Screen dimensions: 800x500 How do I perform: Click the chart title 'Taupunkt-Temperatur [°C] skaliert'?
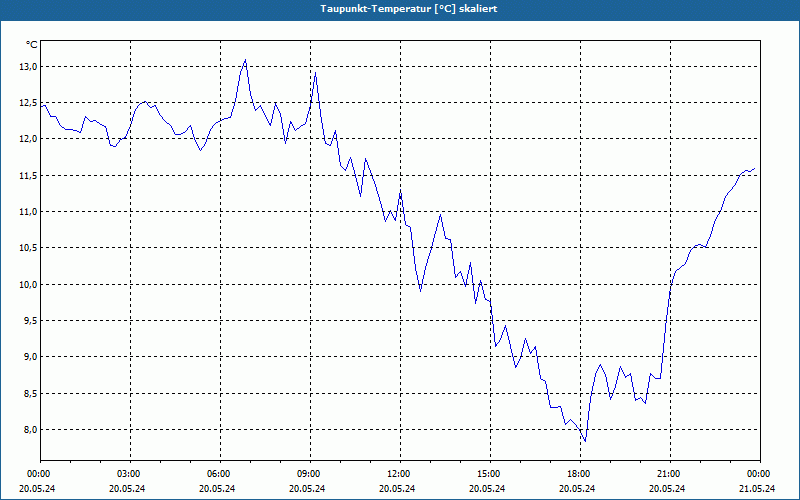pos(409,9)
